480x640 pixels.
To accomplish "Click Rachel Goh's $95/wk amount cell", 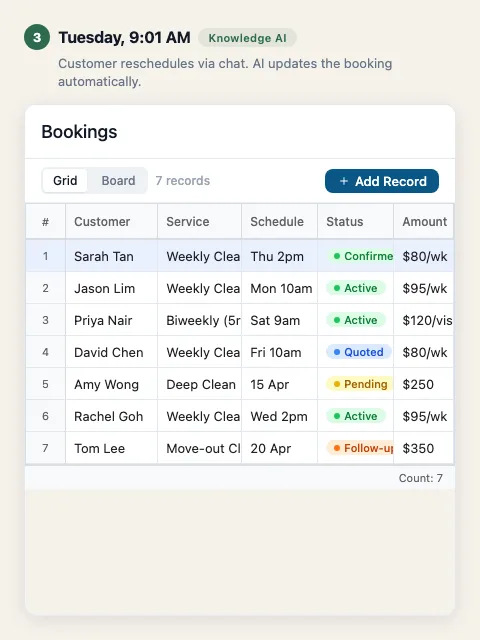I will tap(424, 416).
